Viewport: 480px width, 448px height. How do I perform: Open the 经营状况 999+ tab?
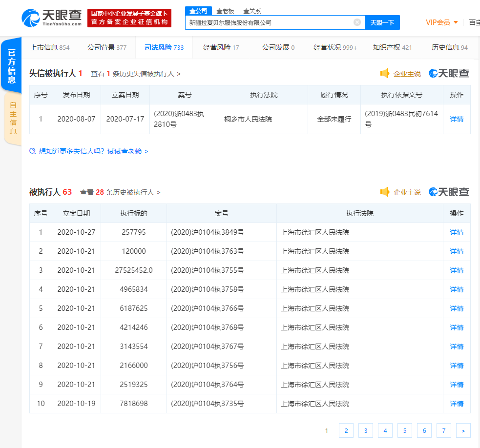335,47
